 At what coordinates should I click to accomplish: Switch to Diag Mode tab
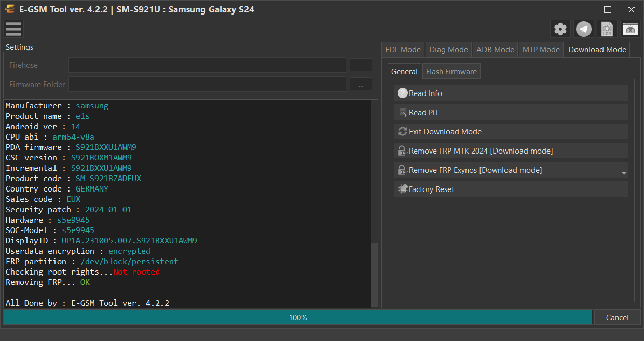[x=449, y=50]
